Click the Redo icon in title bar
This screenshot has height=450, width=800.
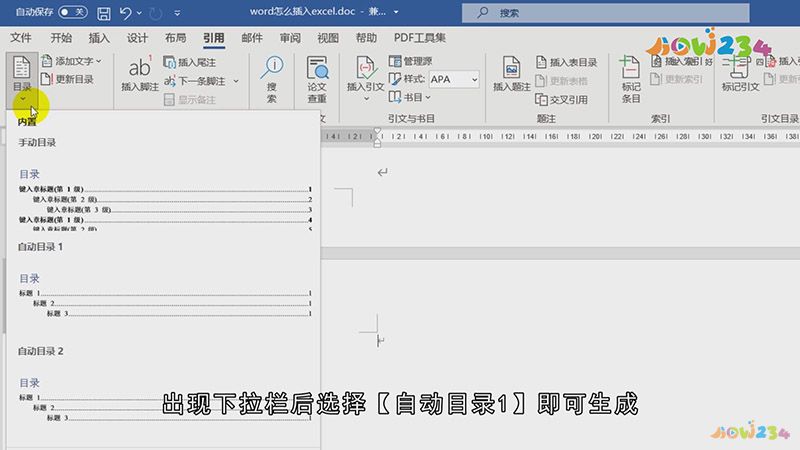pos(156,13)
